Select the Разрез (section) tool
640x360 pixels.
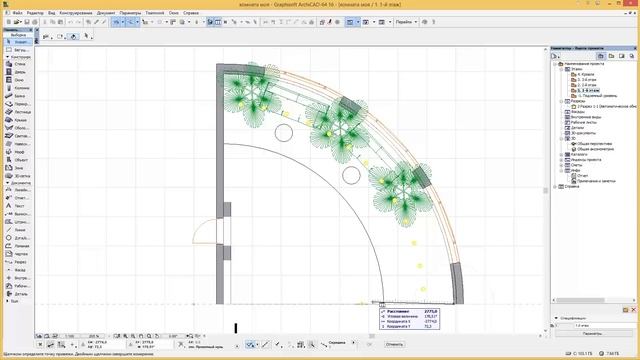click(17, 262)
